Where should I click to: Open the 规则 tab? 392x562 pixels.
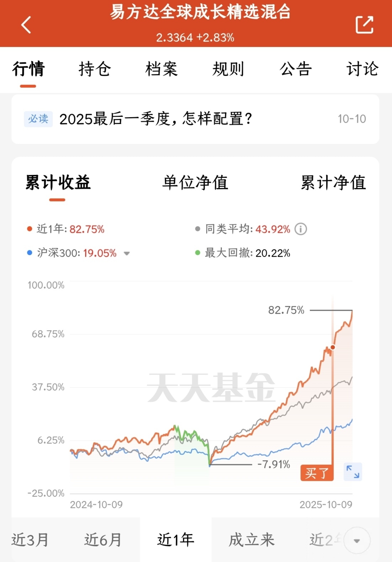(228, 69)
